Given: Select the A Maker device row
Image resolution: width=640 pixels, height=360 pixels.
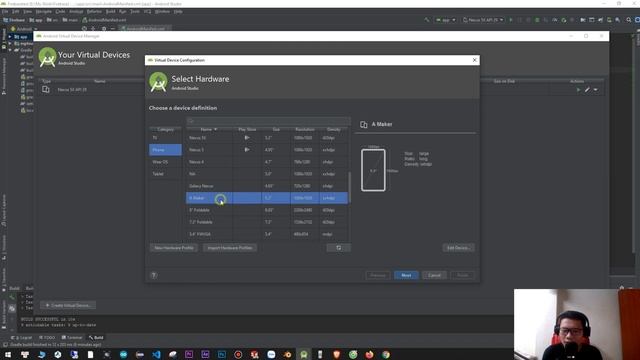Looking at the screenshot, I should point(267,198).
